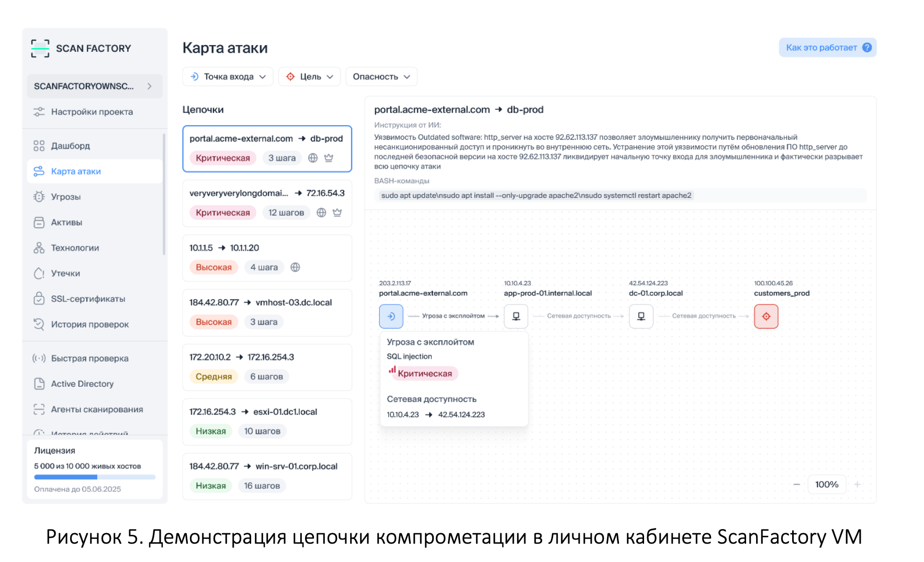Open the Опасность filter dropdown

381,76
